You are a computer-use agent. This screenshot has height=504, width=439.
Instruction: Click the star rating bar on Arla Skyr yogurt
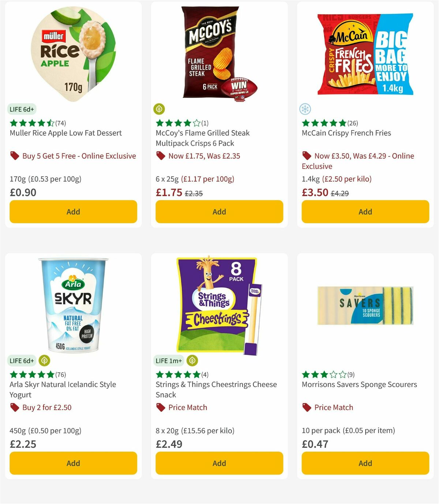31,375
